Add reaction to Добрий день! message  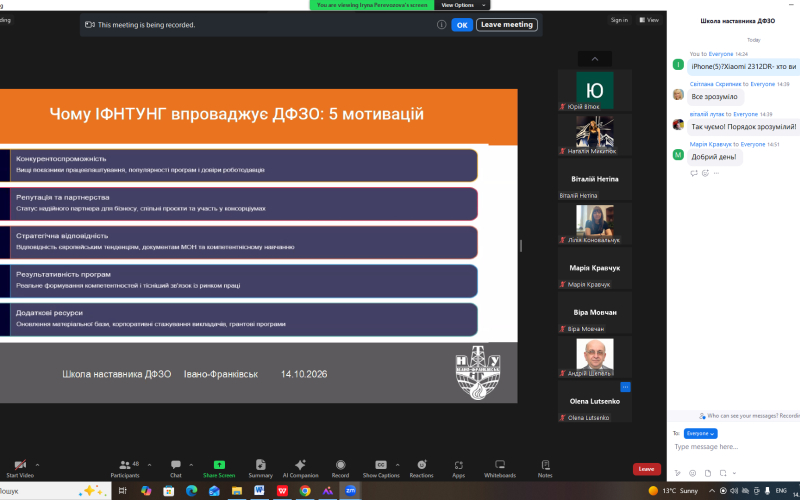[705, 173]
